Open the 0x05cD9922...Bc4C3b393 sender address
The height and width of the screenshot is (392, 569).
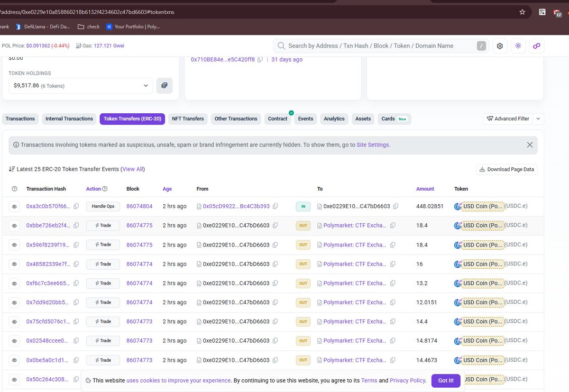pyautogui.click(x=236, y=206)
